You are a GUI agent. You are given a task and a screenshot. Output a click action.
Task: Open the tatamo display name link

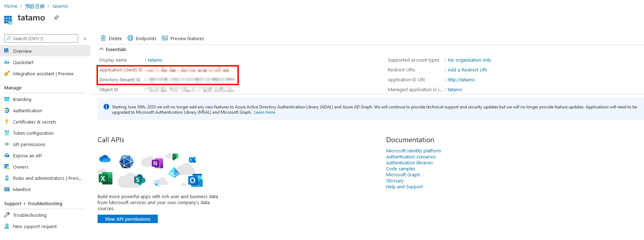155,60
